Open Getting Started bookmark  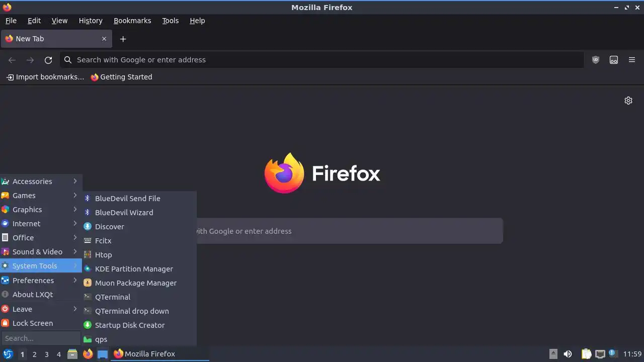pos(121,77)
